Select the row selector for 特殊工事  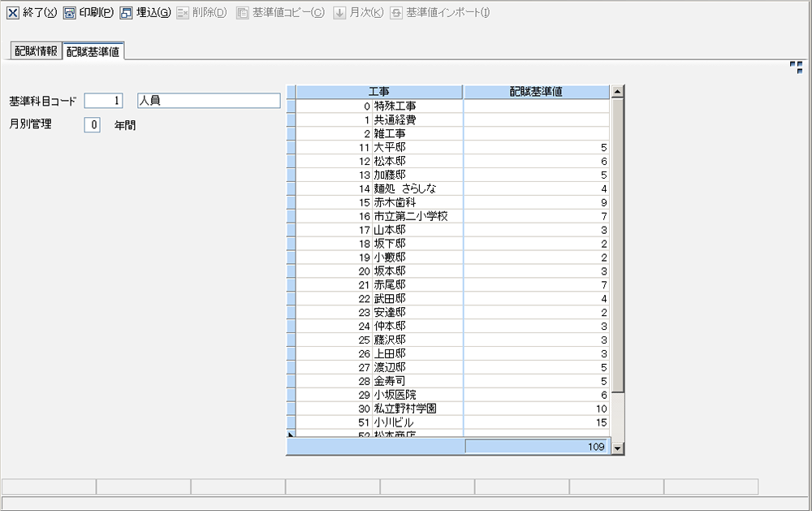point(292,106)
